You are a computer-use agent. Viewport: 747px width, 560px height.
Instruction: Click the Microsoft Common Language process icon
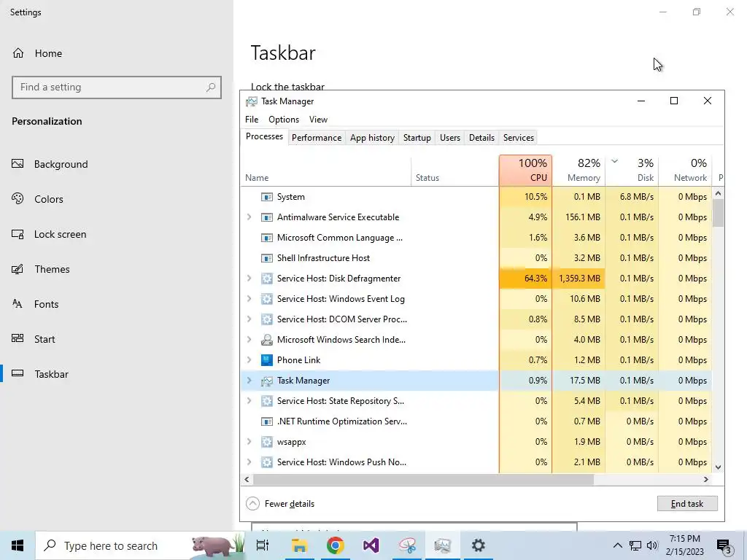pyautogui.click(x=267, y=238)
